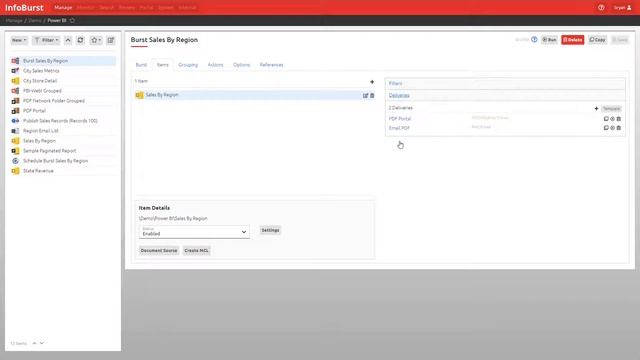The width and height of the screenshot is (640, 360).
Task: Click the Region Email List icon
Action: coord(15,131)
